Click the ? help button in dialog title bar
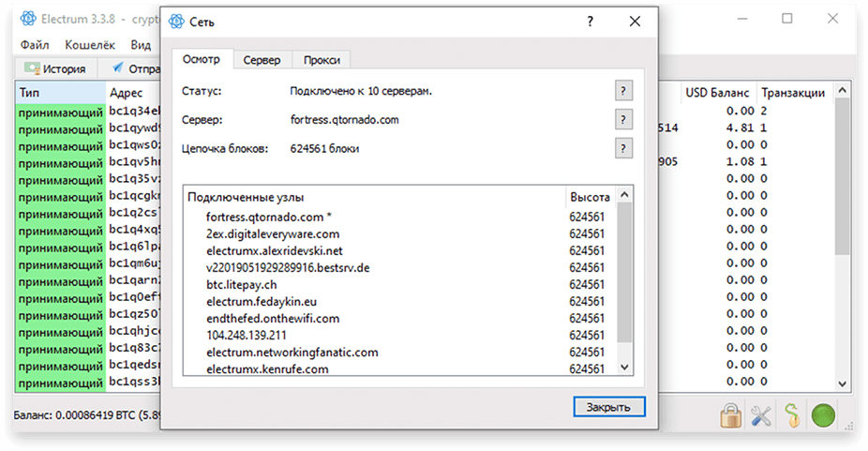868x451 pixels. point(591,22)
